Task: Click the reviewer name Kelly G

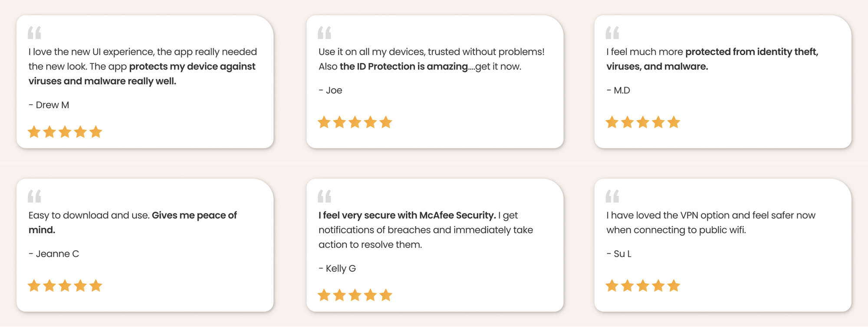Action: coord(341,268)
